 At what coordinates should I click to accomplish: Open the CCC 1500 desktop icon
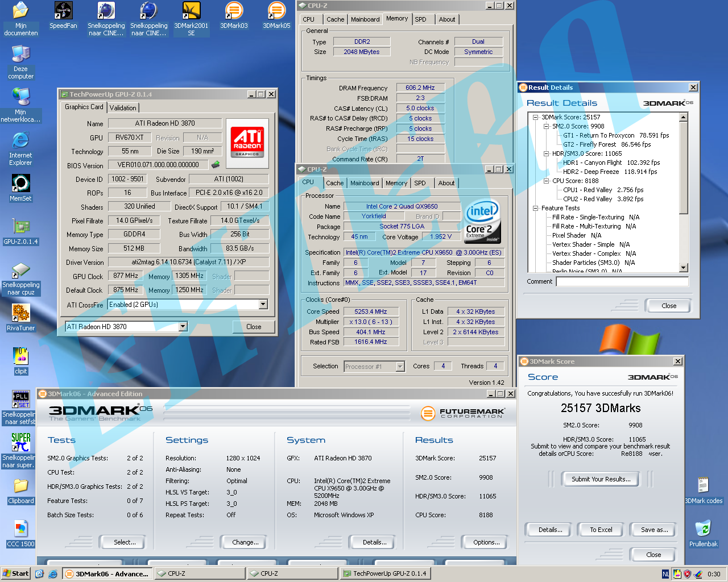pos(20,534)
